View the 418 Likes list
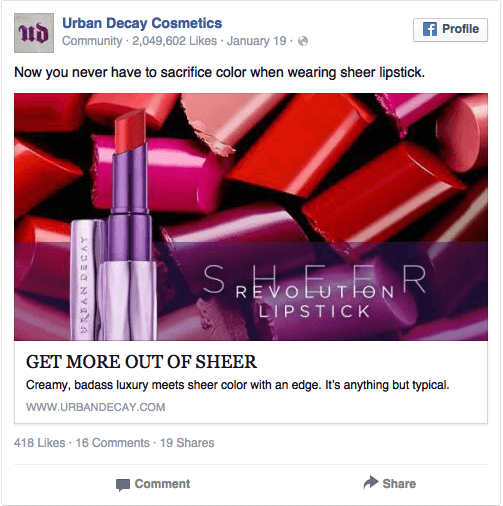Screen dimensions: 503x506 (x=40, y=443)
